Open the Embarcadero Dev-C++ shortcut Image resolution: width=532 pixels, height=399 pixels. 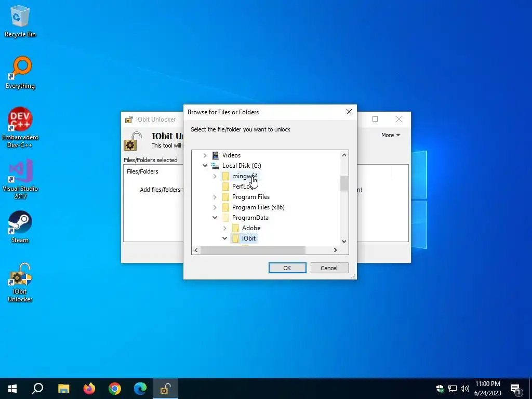point(20,127)
